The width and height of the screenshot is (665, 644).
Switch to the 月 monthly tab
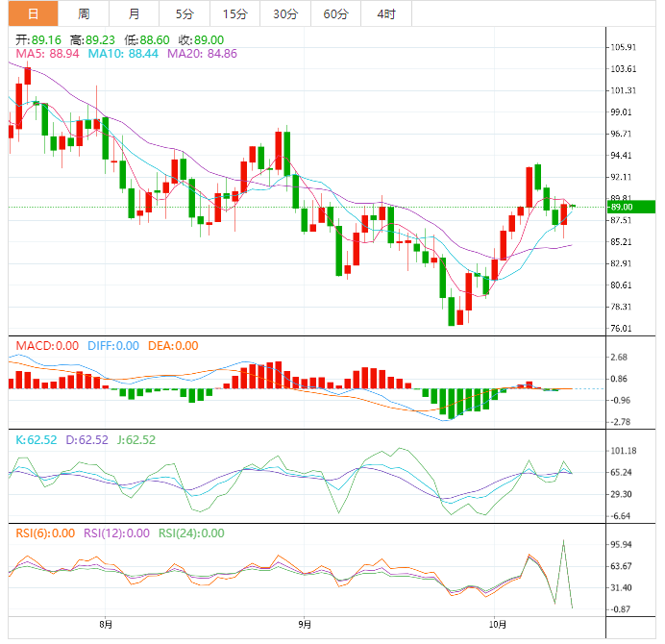[x=134, y=13]
